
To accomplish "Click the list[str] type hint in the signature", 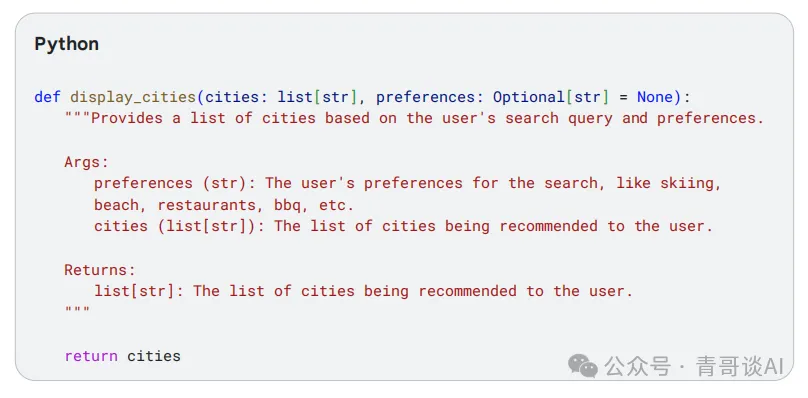I will (317, 97).
